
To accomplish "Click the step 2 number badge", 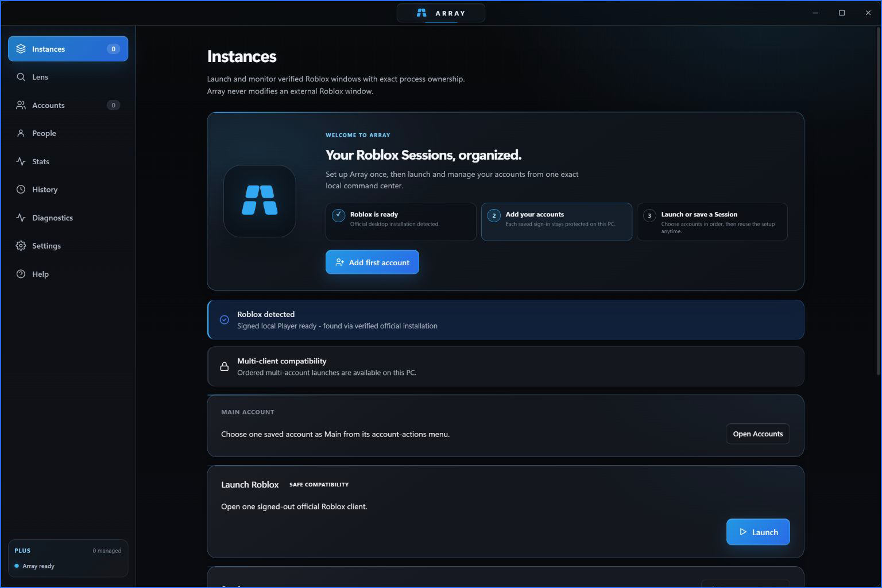I will point(494,216).
